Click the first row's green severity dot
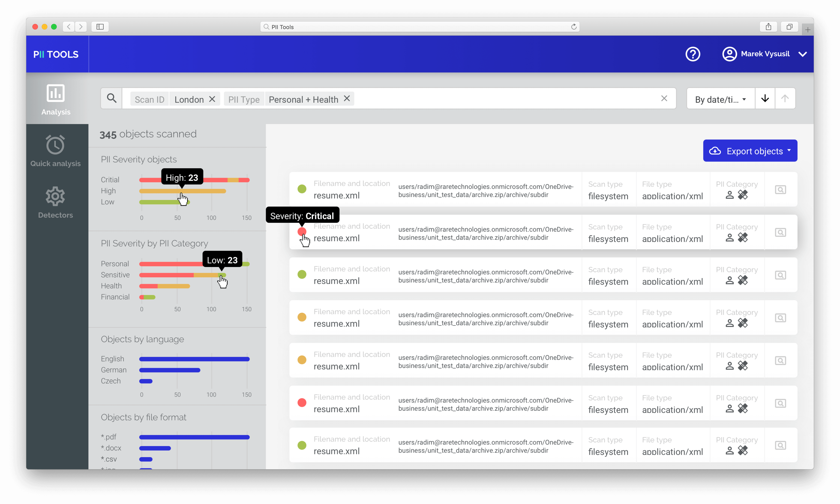Image resolution: width=840 pixels, height=504 pixels. pos(302,189)
